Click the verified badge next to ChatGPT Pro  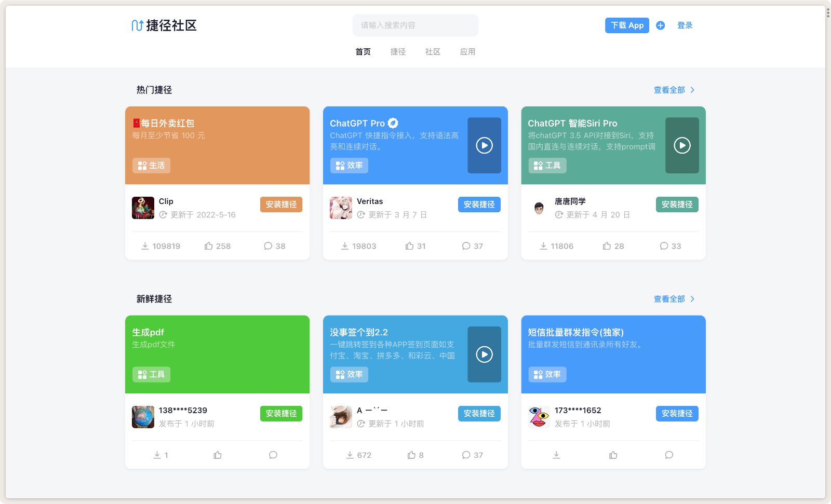pyautogui.click(x=393, y=123)
